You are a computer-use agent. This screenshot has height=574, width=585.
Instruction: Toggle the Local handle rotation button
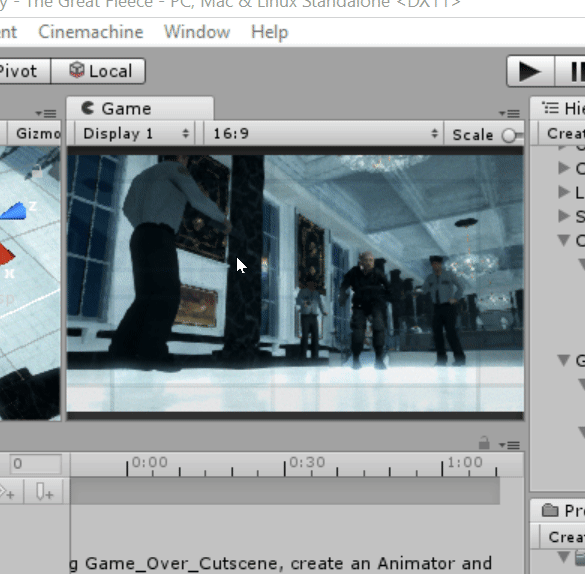coord(98,71)
